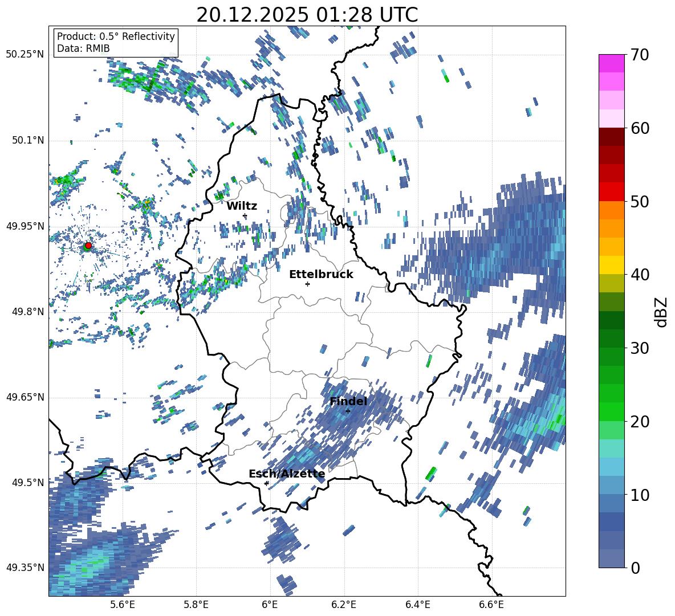This screenshot has height=616, width=675.
Task: Click the timestamp title 20.12.2025 01:28 UTC
Action: [307, 15]
